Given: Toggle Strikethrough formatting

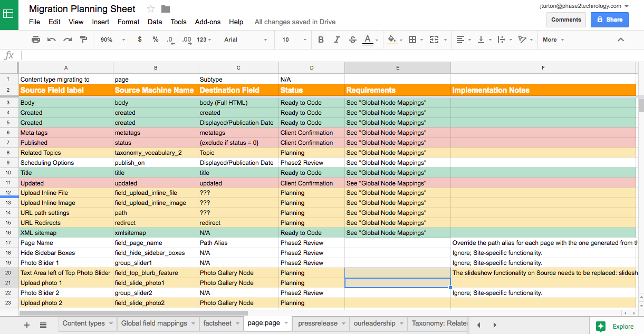Looking at the screenshot, I should 353,40.
